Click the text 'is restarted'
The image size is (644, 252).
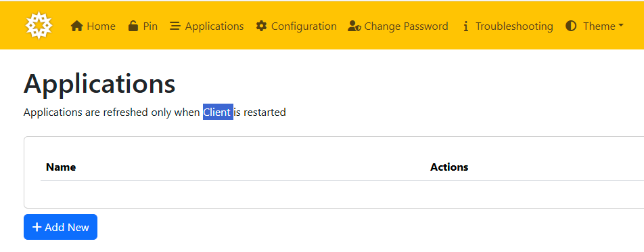[260, 112]
